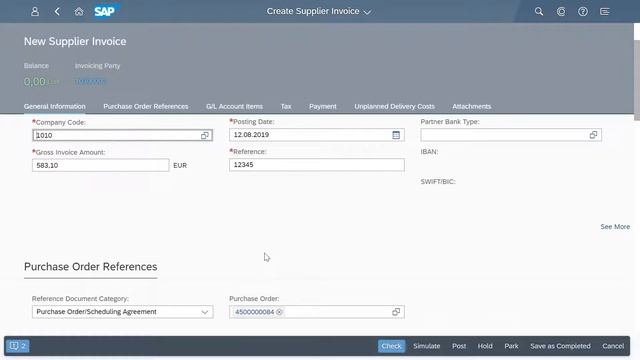Switch to the Payment tab
The image size is (640, 360).
322,107
